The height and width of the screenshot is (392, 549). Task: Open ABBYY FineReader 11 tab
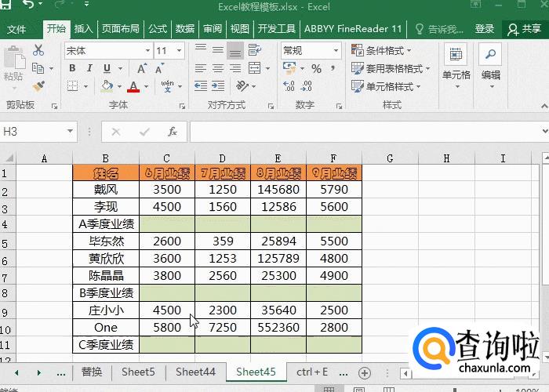coord(353,29)
